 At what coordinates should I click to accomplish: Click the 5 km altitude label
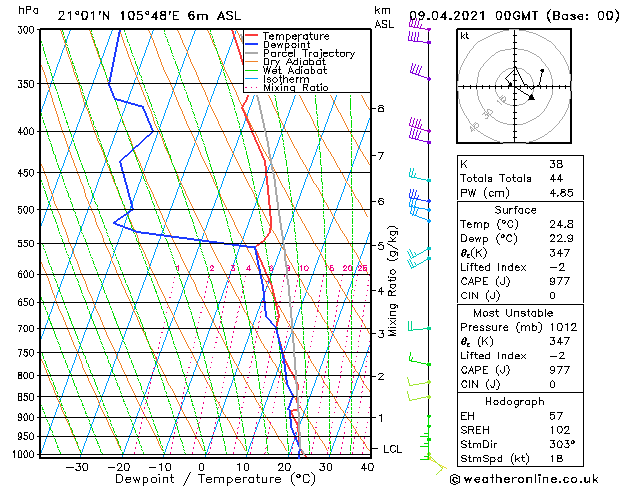[x=381, y=245]
